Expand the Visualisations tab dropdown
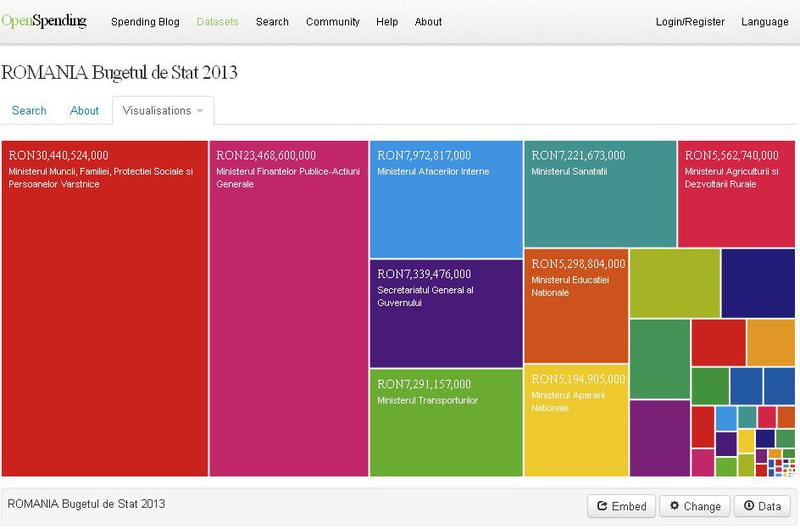Image resolution: width=800 pixels, height=529 pixels. 163,111
